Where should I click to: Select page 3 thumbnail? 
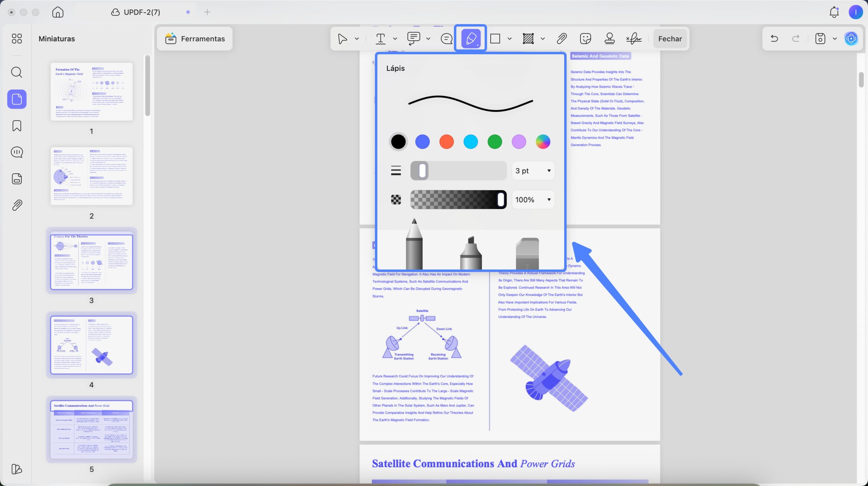click(x=92, y=261)
